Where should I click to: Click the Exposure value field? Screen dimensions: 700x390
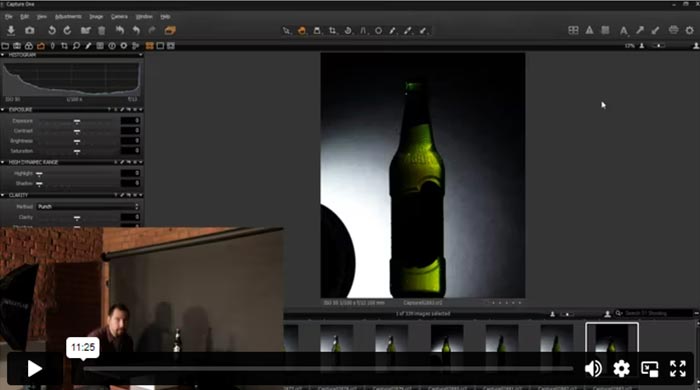[130, 120]
